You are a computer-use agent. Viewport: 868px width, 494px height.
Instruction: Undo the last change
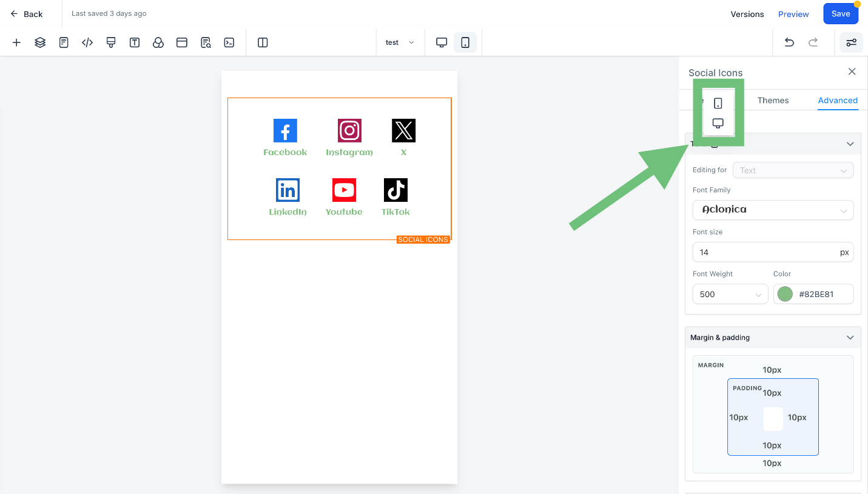coord(789,42)
